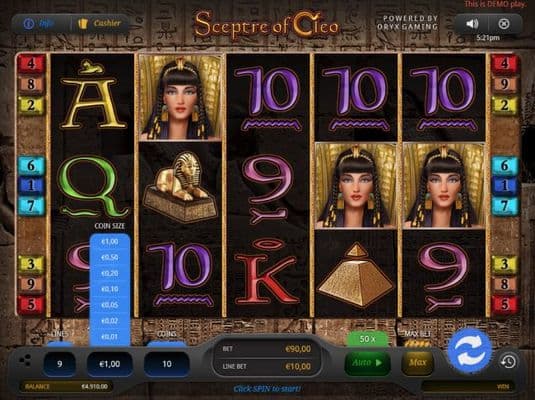Screen dimensions: 535x400
Task: Click the share dots icon
Action: (x=25, y=360)
